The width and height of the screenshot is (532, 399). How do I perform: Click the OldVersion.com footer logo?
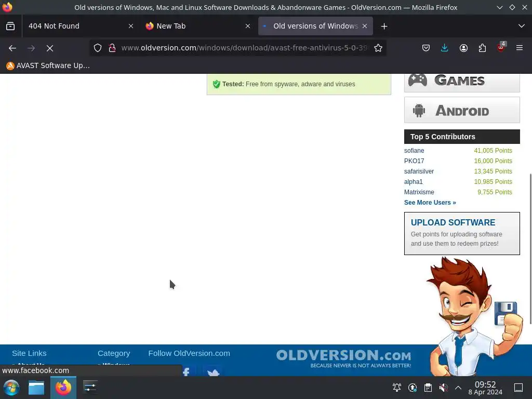[x=343, y=358]
